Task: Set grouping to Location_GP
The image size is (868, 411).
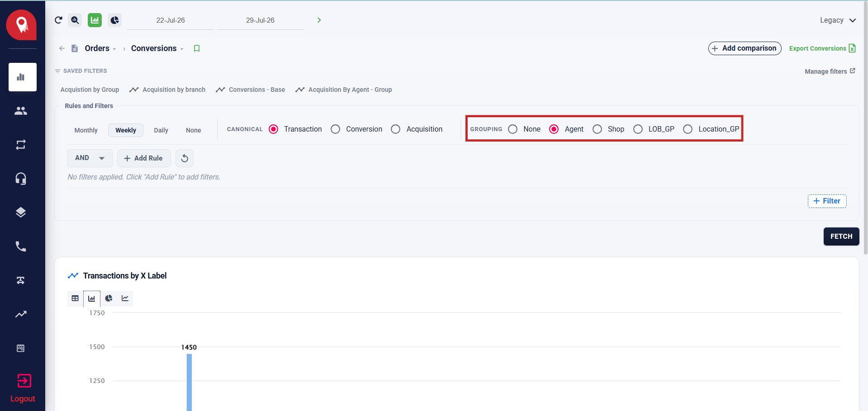Action: pos(688,129)
